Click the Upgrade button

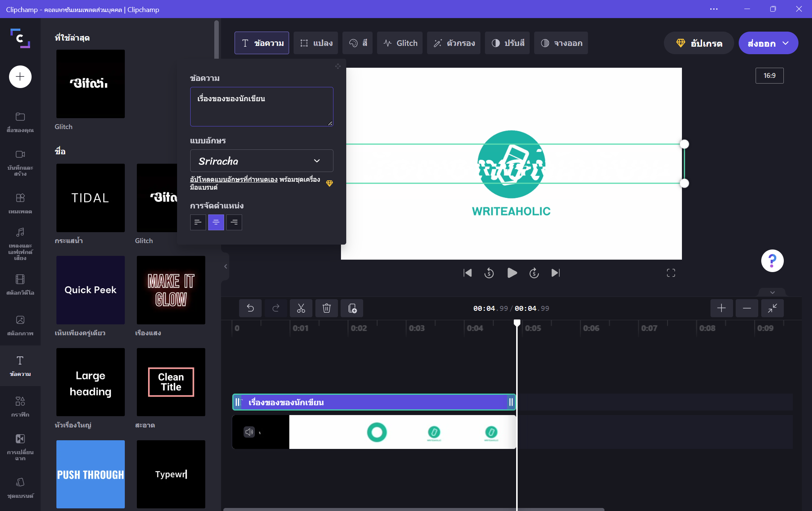pos(698,43)
